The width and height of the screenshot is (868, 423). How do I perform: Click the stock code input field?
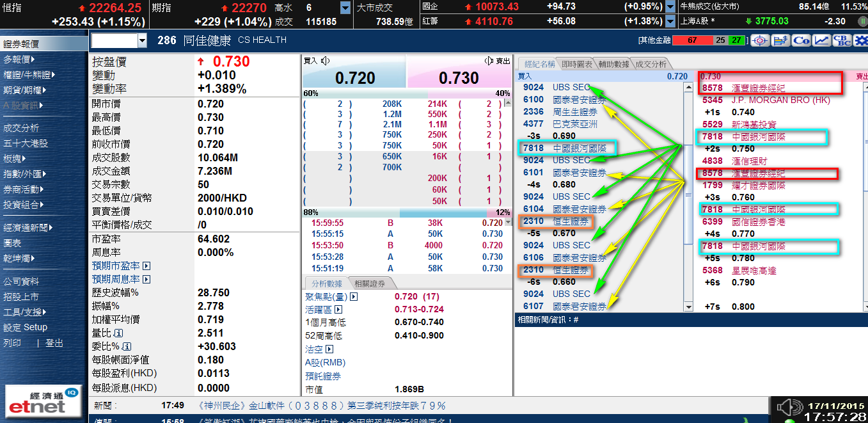tap(115, 41)
